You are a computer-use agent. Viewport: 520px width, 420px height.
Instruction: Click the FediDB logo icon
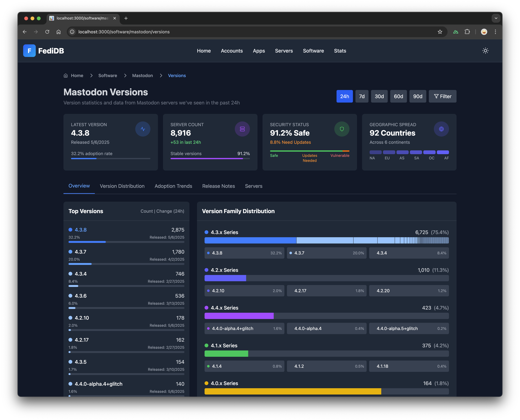[x=29, y=51]
